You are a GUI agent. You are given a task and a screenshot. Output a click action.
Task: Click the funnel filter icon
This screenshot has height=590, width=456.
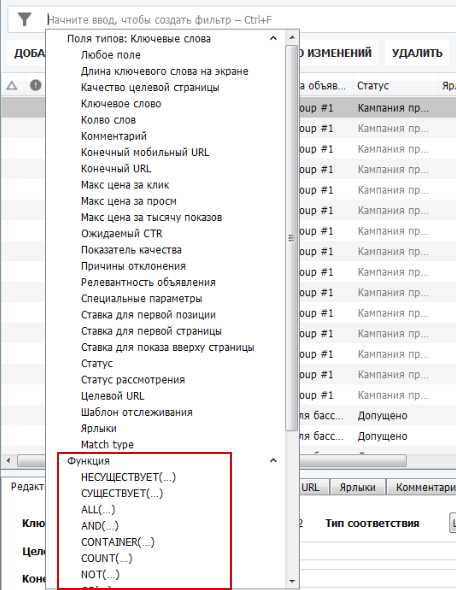point(24,19)
